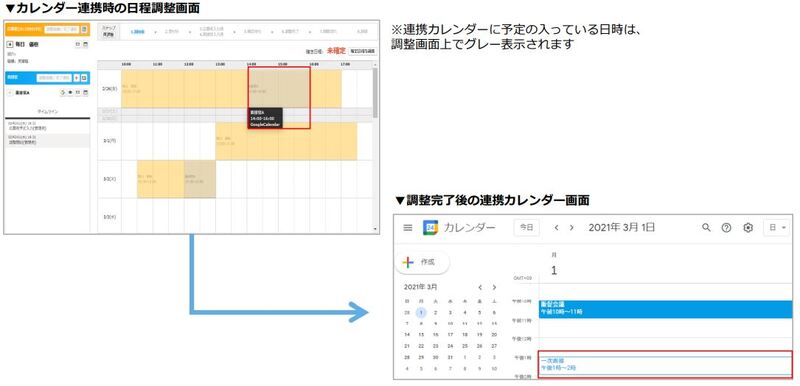The width and height of the screenshot is (800, 386).
Task: Open the 日 view dropdown in Calendar
Action: [x=776, y=227]
